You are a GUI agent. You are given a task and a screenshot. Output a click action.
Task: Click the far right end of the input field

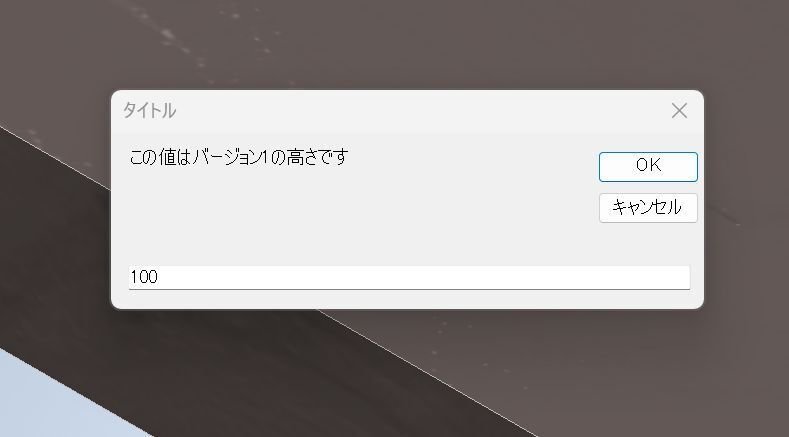tap(684, 277)
